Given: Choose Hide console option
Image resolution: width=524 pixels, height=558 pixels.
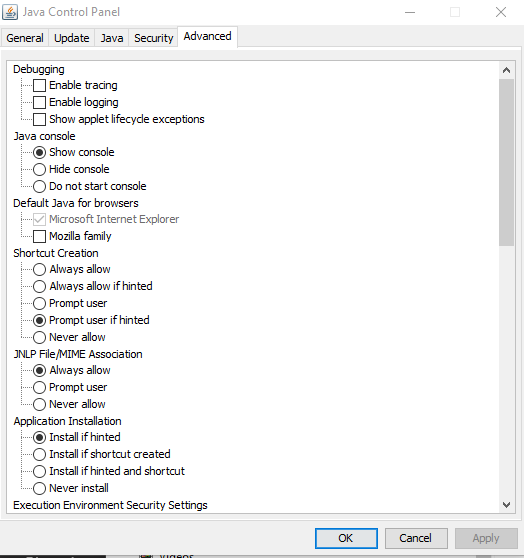Looking at the screenshot, I should [x=39, y=169].
